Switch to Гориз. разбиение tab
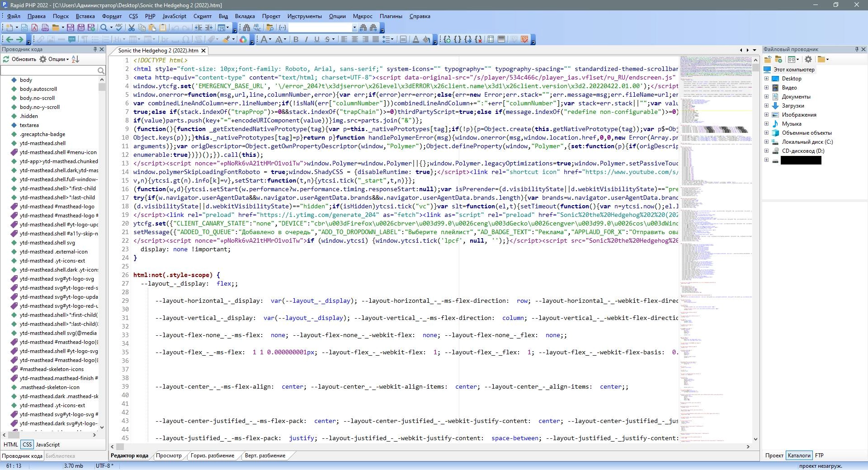The height and width of the screenshot is (470, 868). (x=212, y=456)
